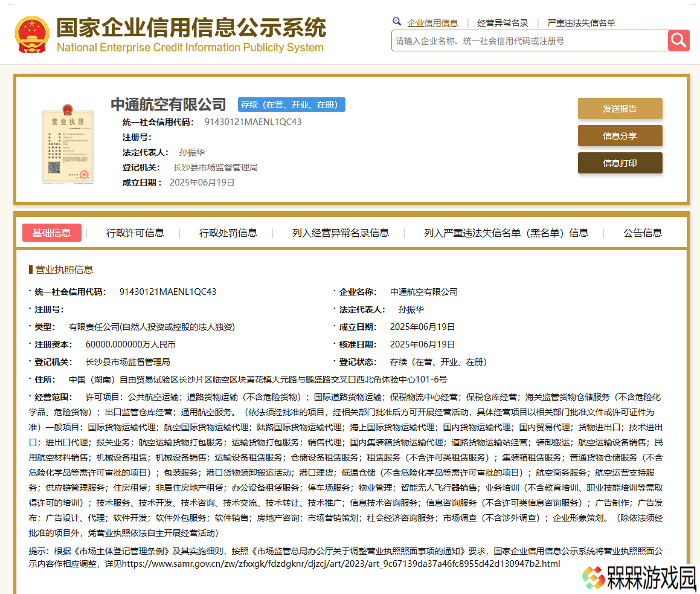Click the 营业执照信息 section heading
This screenshot has height=594, width=700.
click(64, 270)
